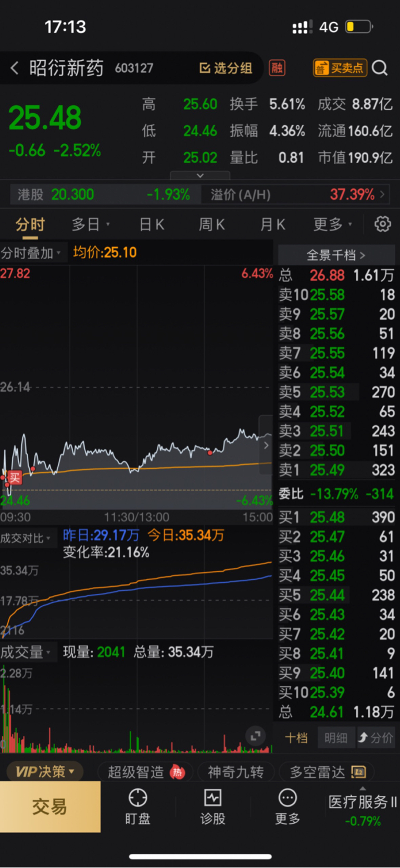Switch to the 月K tab
The width and height of the screenshot is (400, 868).
pyautogui.click(x=272, y=225)
